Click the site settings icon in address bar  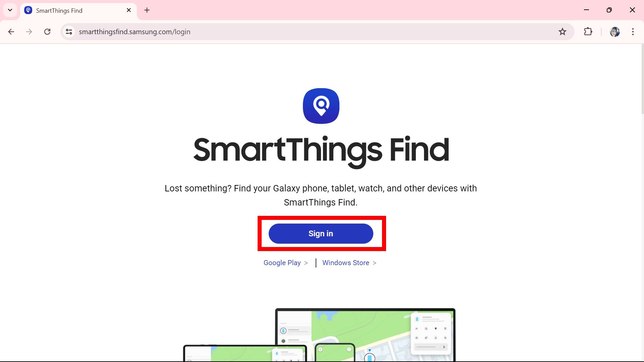click(69, 32)
